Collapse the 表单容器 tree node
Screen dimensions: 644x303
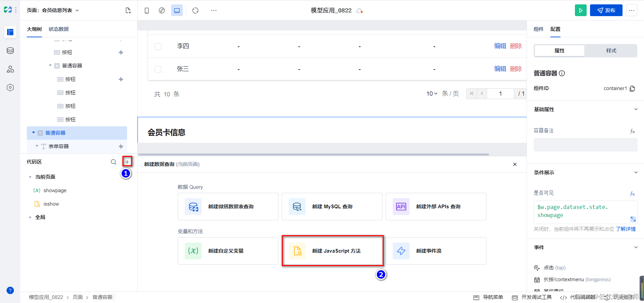pos(37,146)
